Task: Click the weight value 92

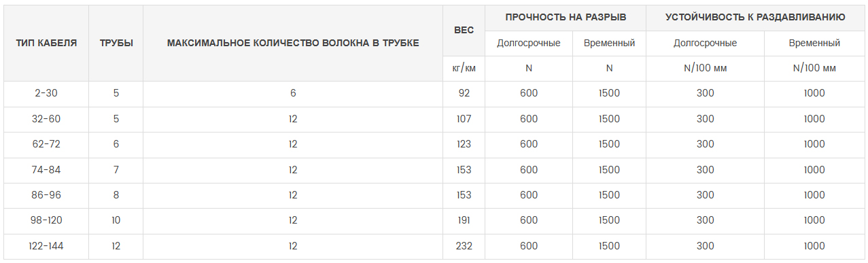Action: (x=464, y=93)
